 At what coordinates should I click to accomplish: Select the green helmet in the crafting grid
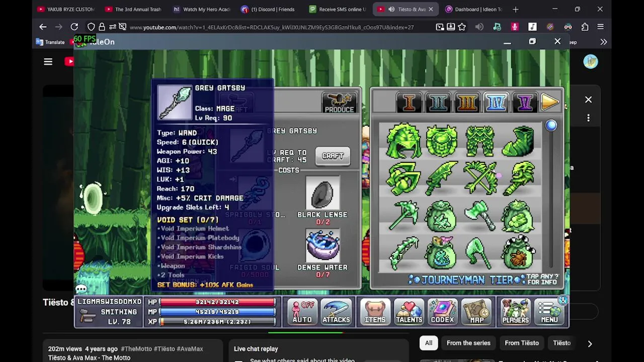click(x=403, y=141)
